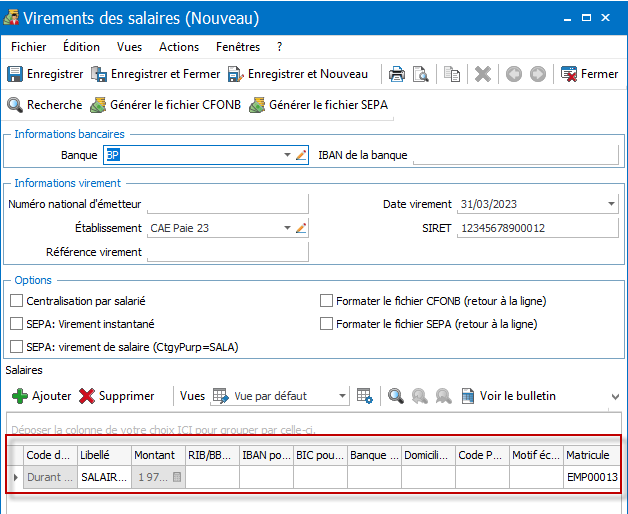Click Enregistrer et Nouveau
The width and height of the screenshot is (628, 514).
click(x=298, y=74)
